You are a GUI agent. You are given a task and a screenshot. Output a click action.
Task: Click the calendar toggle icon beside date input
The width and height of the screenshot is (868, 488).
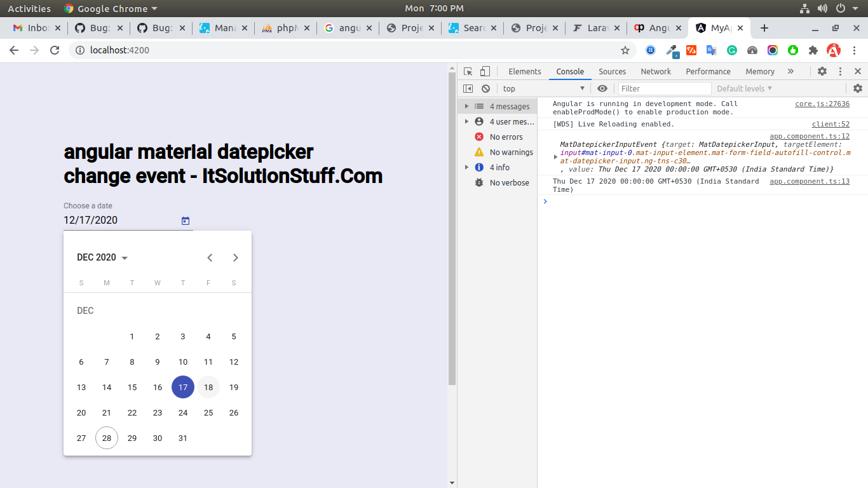186,221
